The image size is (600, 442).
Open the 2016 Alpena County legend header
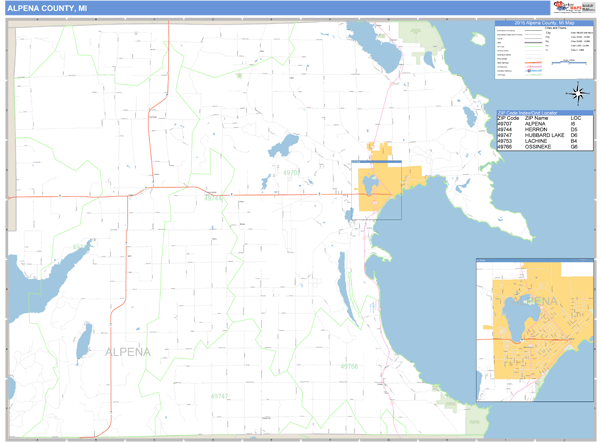pyautogui.click(x=543, y=22)
